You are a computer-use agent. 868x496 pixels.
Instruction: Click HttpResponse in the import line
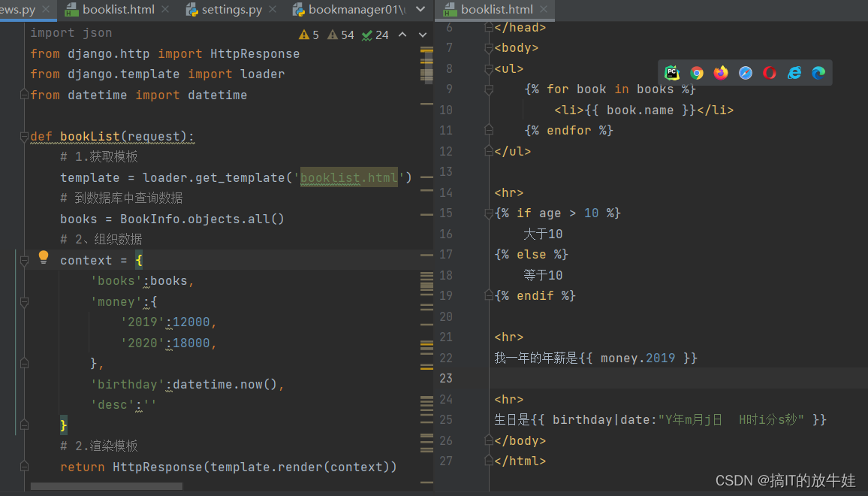255,54
